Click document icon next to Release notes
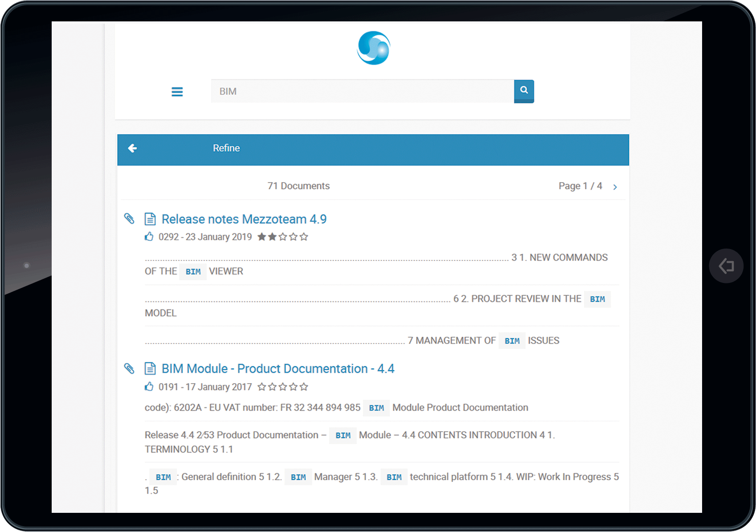The image size is (756, 532). [x=150, y=219]
